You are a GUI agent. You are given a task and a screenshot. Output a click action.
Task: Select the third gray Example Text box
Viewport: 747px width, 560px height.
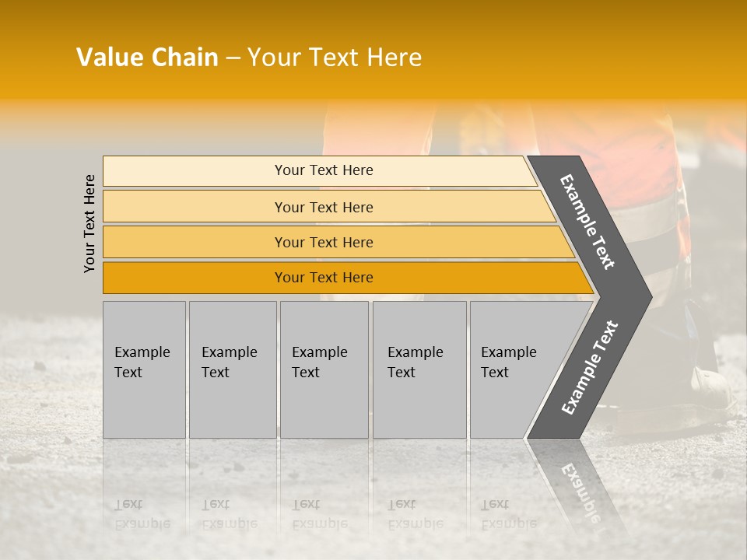click(x=323, y=369)
